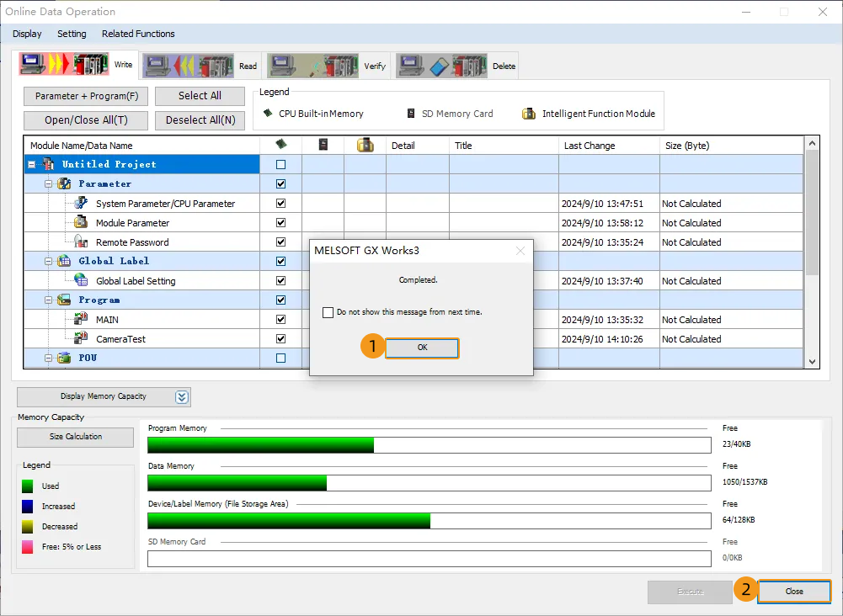This screenshot has width=843, height=616.
Task: Uncheck the Module Parameter checkbox
Action: point(281,223)
